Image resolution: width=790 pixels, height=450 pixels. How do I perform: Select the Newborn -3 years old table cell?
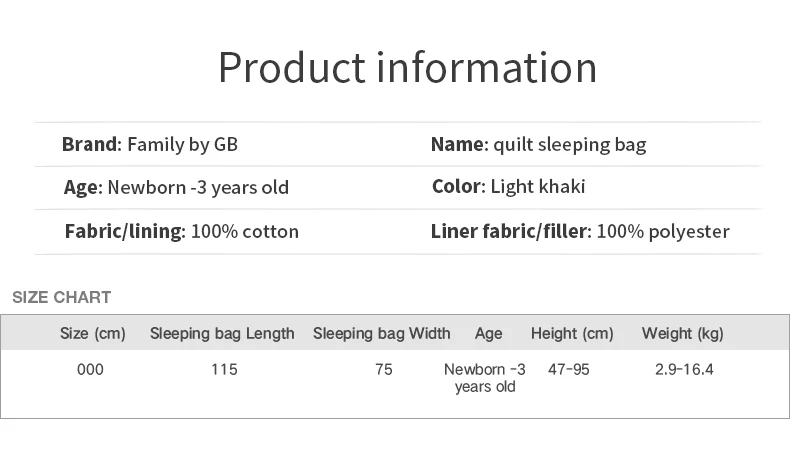coord(485,378)
